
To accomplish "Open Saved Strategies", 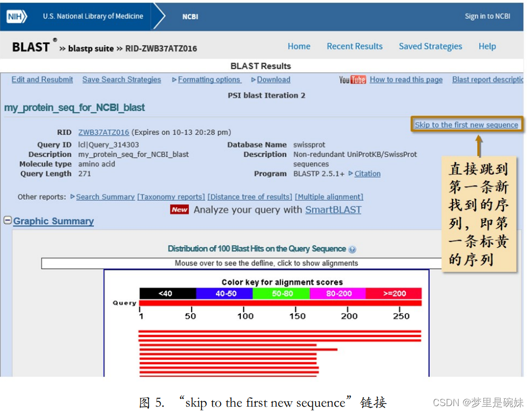I will [430, 46].
